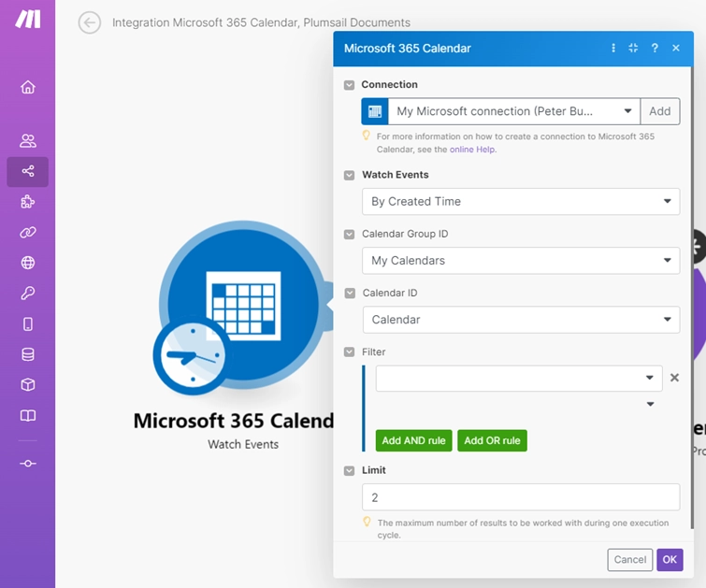Click the Microsoft 365 Calendar module bubble

coord(243,305)
